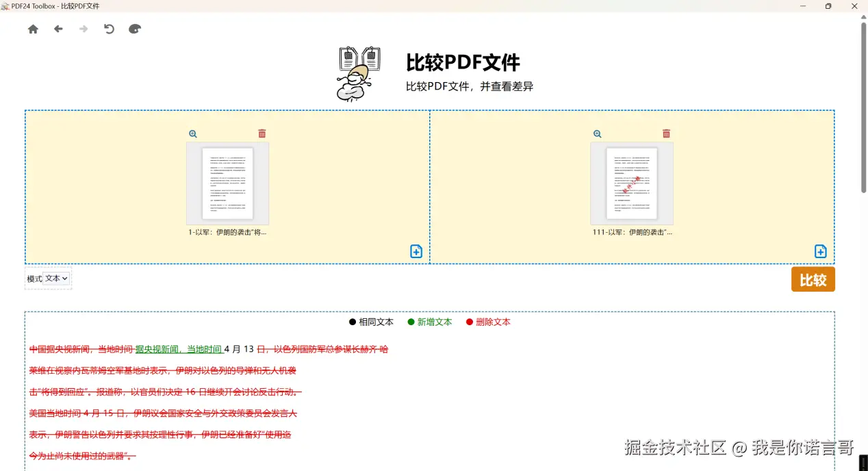The width and height of the screenshot is (868, 471).
Task: Click deleted line starting '莱维在视察内瓦蒂姆'
Action: tap(163, 370)
